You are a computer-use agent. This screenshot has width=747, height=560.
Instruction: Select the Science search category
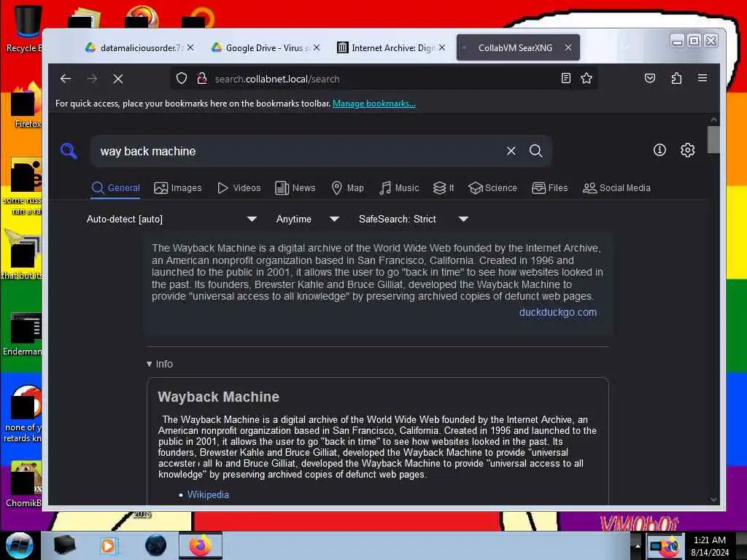[x=492, y=188]
